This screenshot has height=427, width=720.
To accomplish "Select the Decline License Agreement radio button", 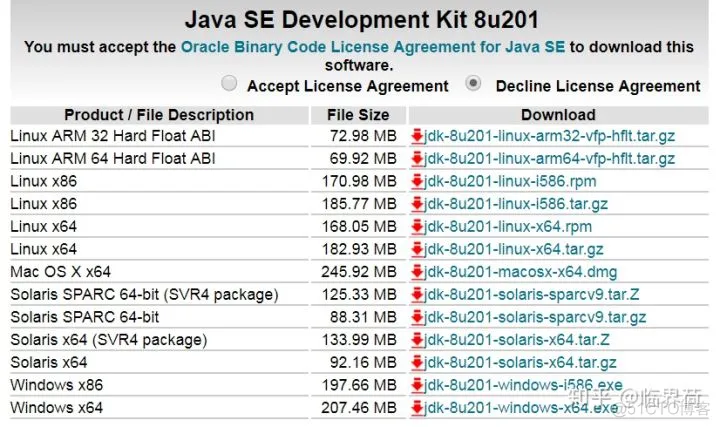I will coord(473,83).
